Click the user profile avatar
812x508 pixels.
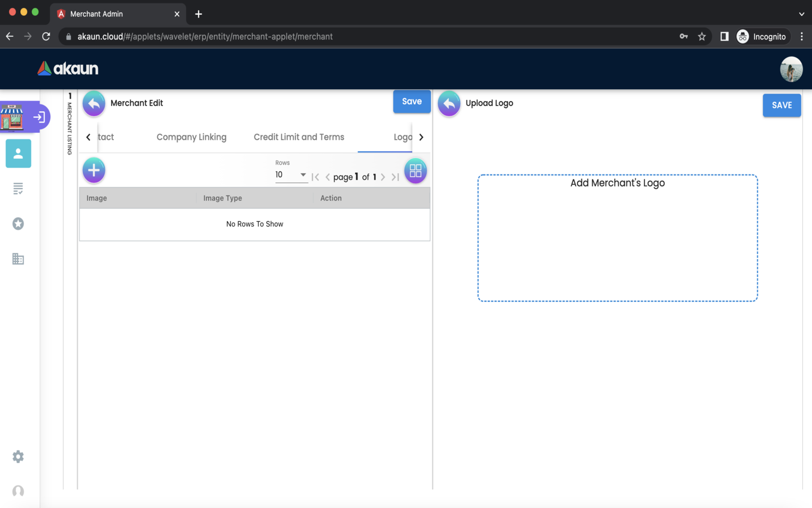[x=791, y=69]
